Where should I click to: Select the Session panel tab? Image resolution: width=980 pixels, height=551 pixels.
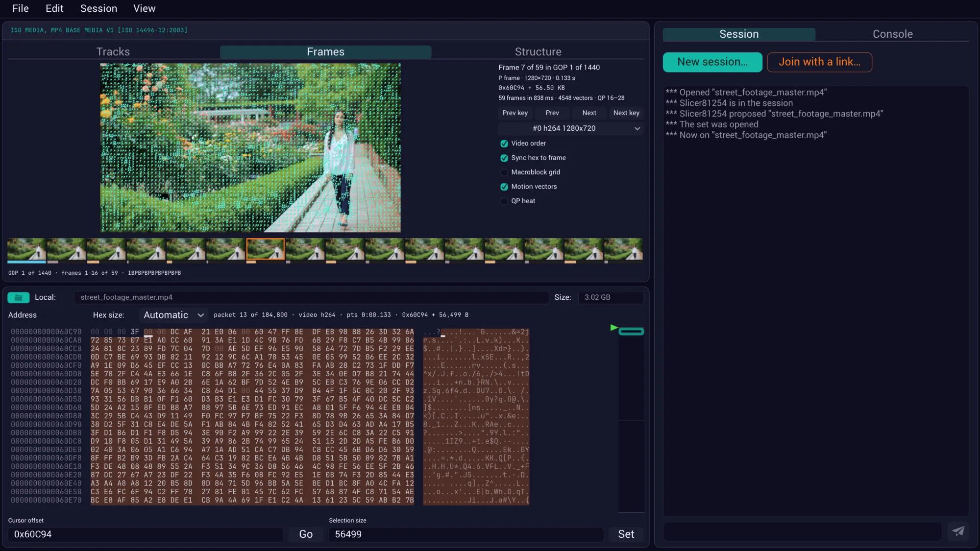pos(739,34)
